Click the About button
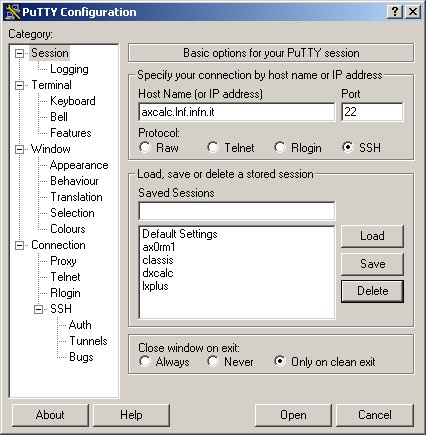The image size is (426, 435). coord(50,415)
